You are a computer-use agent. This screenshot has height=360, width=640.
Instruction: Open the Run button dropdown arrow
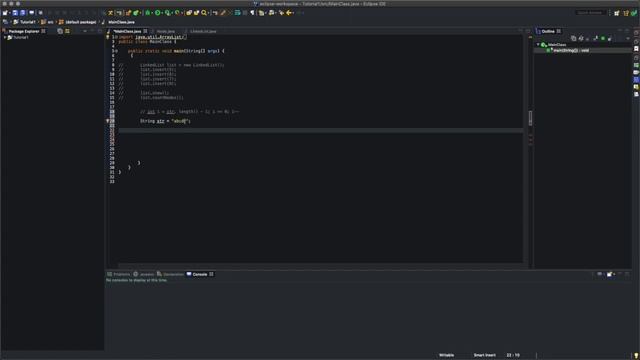click(162, 13)
